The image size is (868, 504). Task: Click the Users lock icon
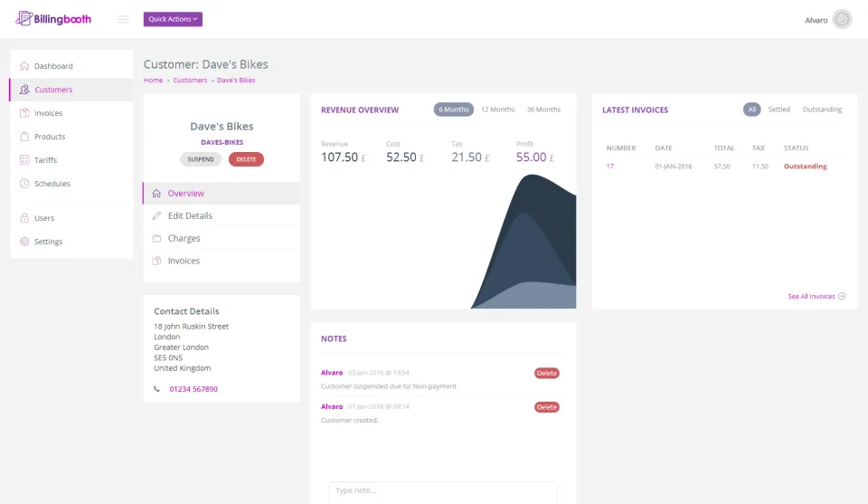point(24,218)
